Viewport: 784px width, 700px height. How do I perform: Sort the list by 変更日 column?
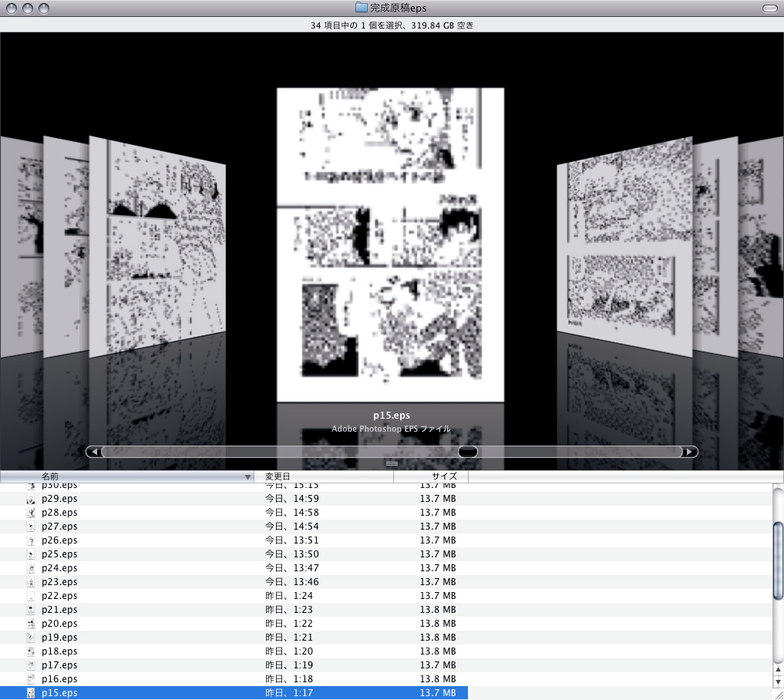coord(324,477)
